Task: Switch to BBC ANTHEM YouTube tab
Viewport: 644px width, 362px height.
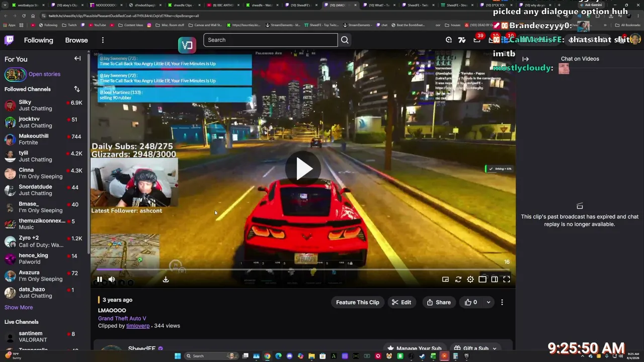Action: pos(223,5)
